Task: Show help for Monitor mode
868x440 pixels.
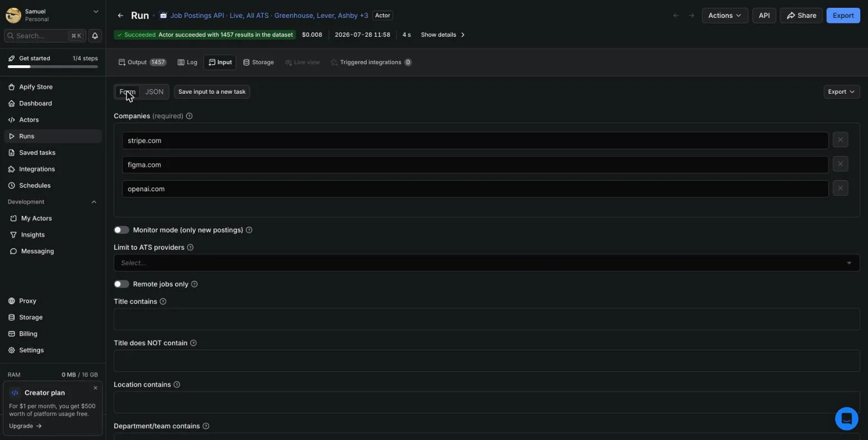Action: pyautogui.click(x=249, y=230)
